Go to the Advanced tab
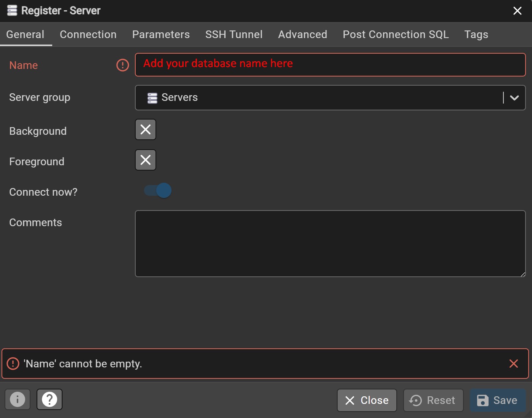Viewport: 532px width, 418px height. pyautogui.click(x=302, y=35)
